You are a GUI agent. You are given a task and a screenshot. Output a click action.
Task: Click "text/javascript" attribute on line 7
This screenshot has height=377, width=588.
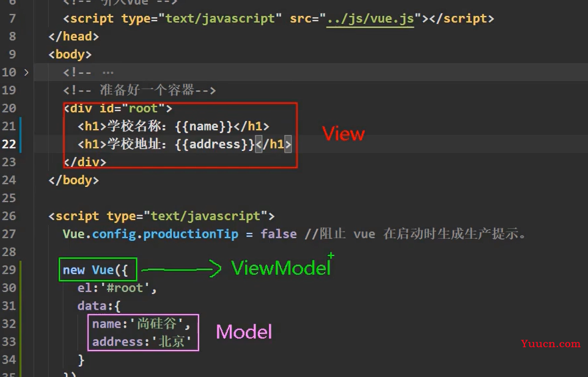pyautogui.click(x=220, y=18)
